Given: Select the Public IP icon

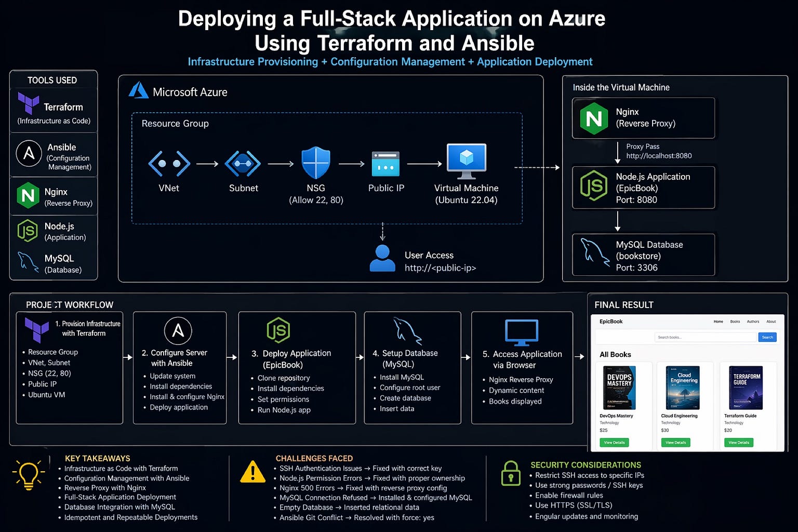Looking at the screenshot, I should [x=385, y=164].
